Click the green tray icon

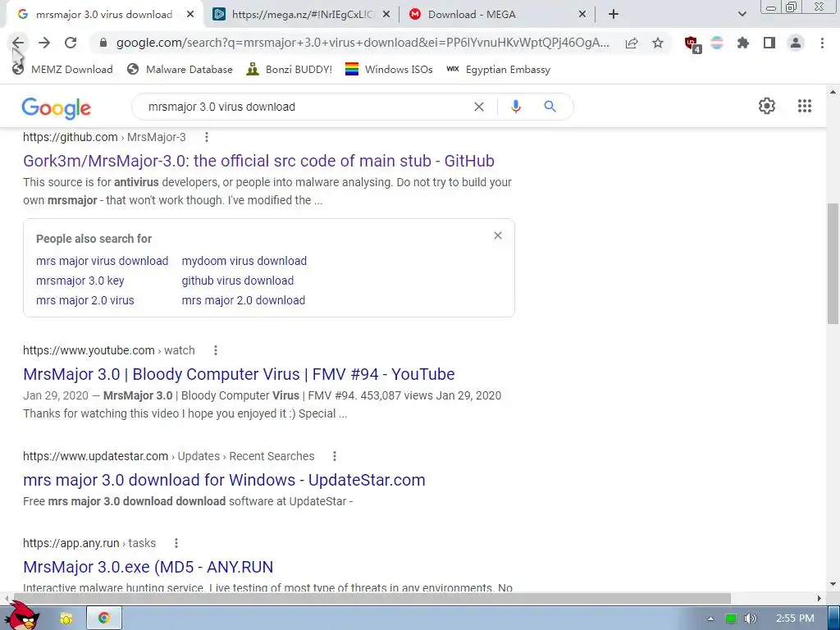point(730,619)
